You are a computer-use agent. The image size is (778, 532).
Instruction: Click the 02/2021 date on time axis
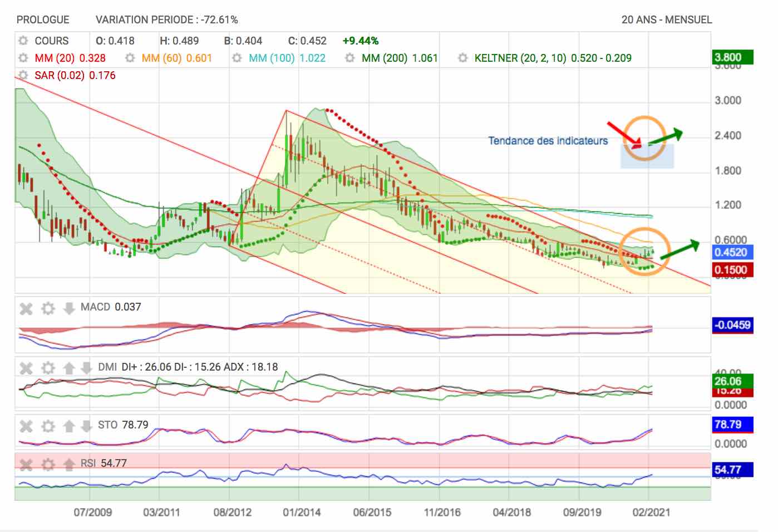(651, 512)
